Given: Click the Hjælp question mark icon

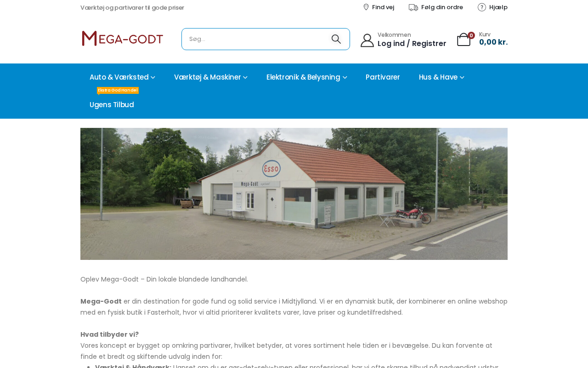Looking at the screenshot, I should (x=482, y=7).
